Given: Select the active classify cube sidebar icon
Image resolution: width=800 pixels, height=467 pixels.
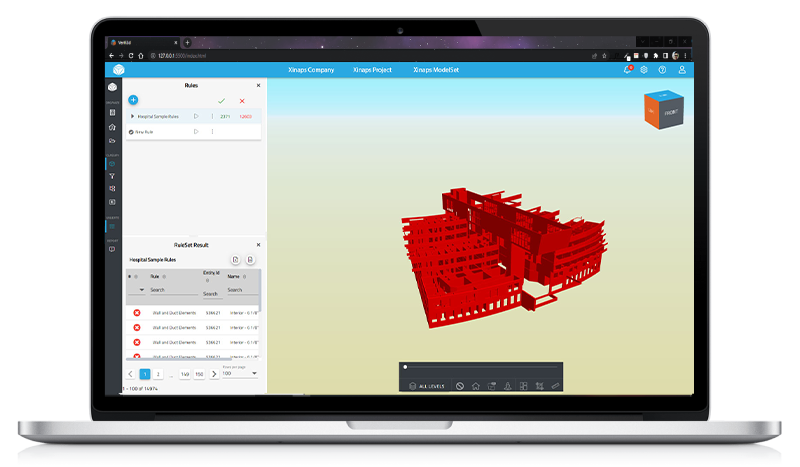Looking at the screenshot, I should [112, 164].
